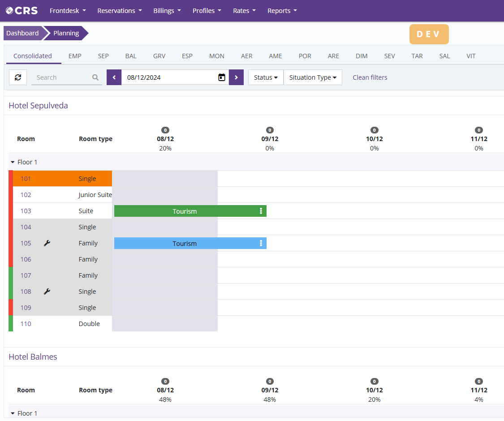Open the calendar date picker icon
Screen dimensions: 504x421
(x=221, y=77)
